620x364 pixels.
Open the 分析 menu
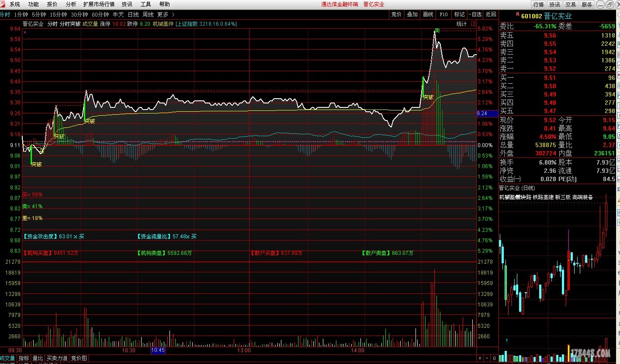(x=71, y=4)
